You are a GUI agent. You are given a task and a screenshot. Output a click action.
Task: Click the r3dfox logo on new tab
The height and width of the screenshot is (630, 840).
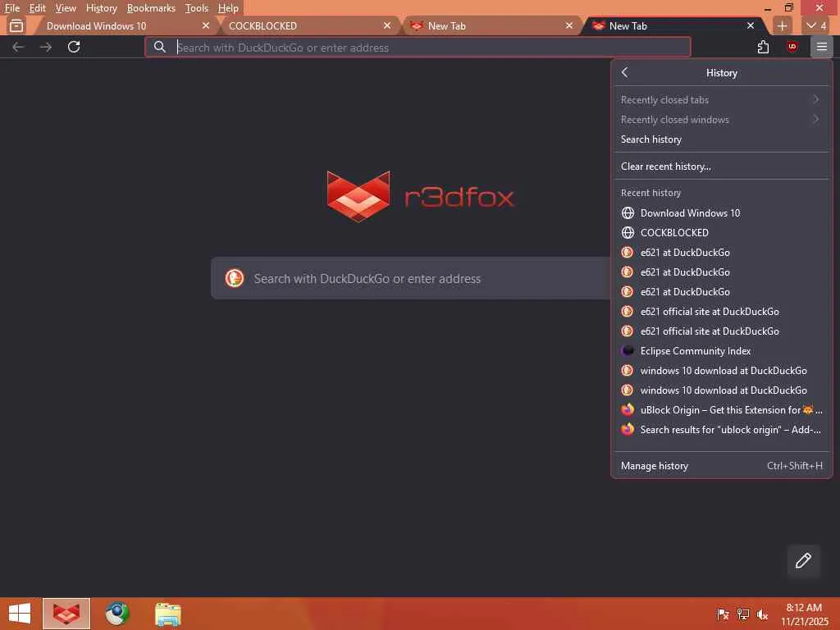pyautogui.click(x=421, y=196)
